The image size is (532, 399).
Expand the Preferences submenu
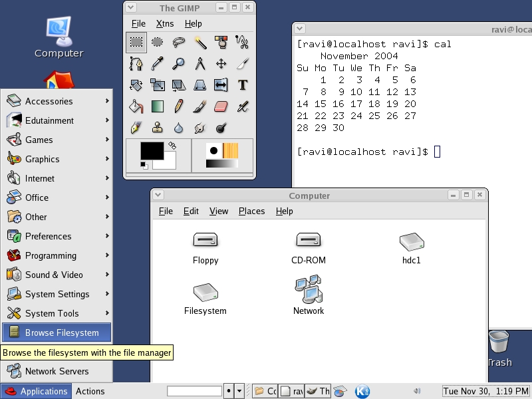(57, 236)
